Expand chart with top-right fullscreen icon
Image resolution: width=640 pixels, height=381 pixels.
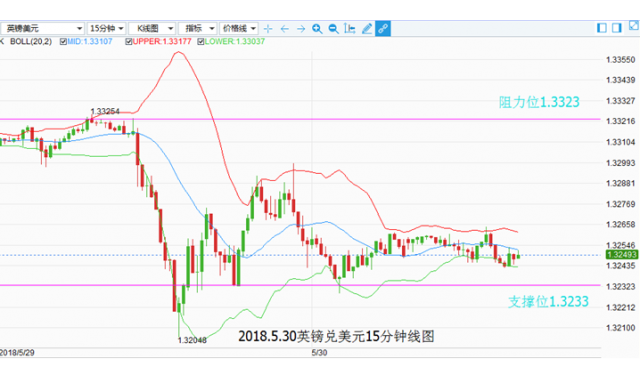[633, 26]
